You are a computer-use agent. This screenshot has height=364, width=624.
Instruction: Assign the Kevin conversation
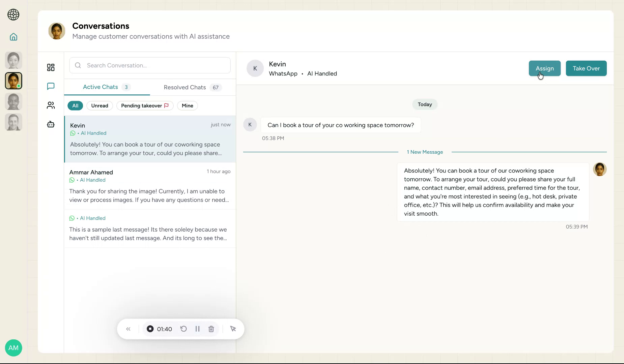click(x=544, y=68)
